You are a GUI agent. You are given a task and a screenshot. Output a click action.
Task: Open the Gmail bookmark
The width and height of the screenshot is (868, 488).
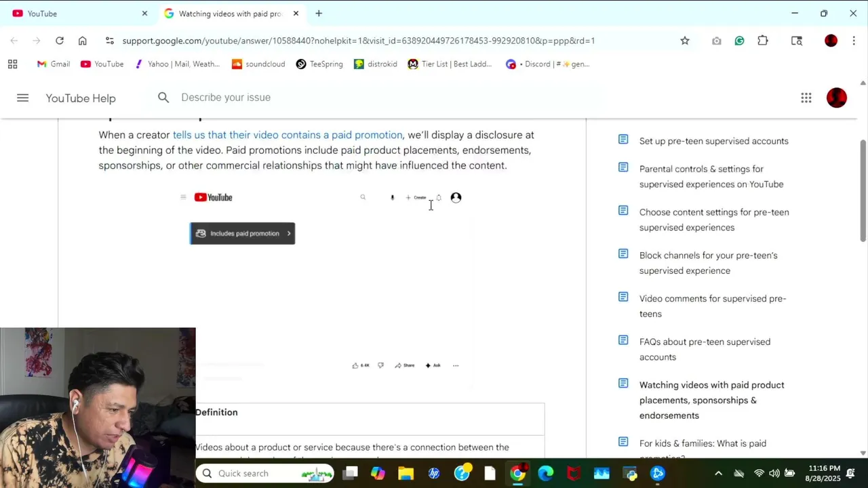[54, 64]
